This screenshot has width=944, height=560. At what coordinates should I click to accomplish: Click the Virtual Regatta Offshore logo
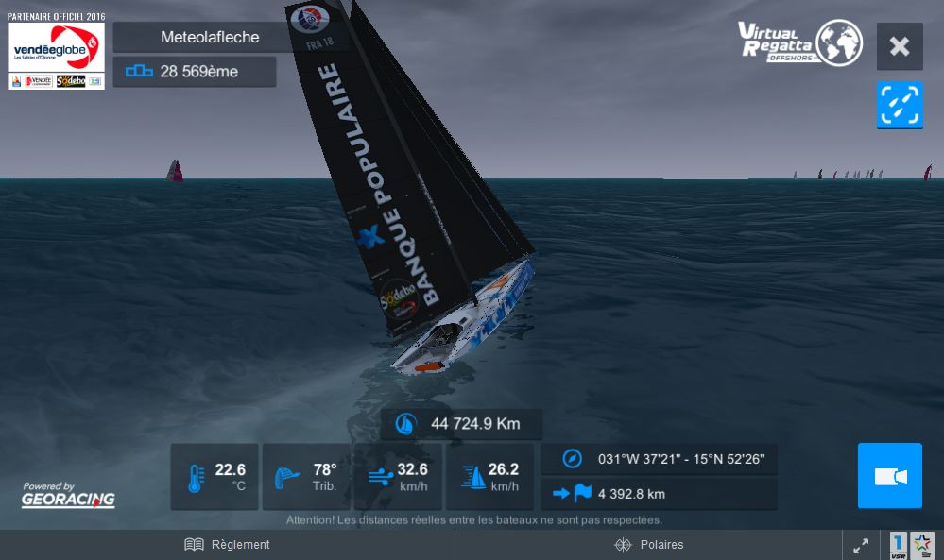800,42
